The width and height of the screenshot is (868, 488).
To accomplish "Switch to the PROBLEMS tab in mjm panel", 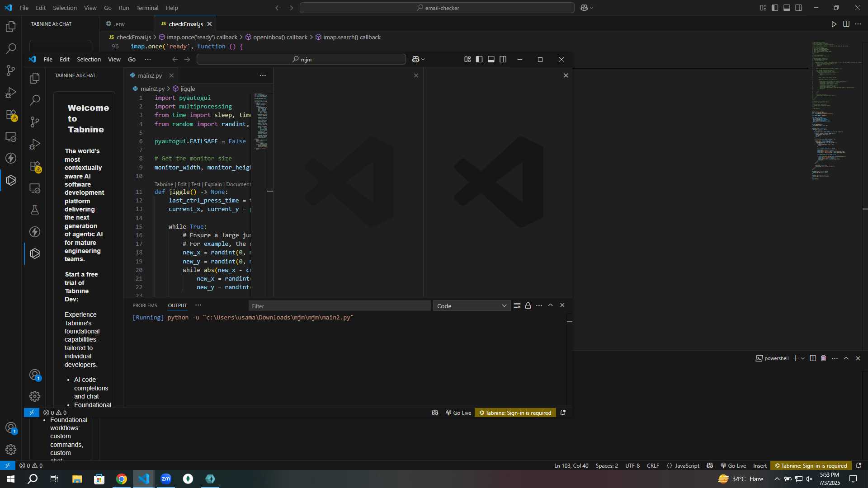I will (x=145, y=305).
